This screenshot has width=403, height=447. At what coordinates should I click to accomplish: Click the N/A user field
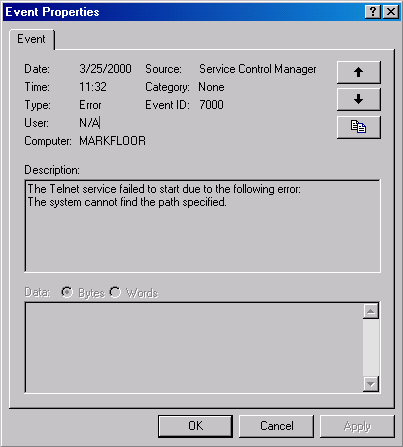click(89, 123)
